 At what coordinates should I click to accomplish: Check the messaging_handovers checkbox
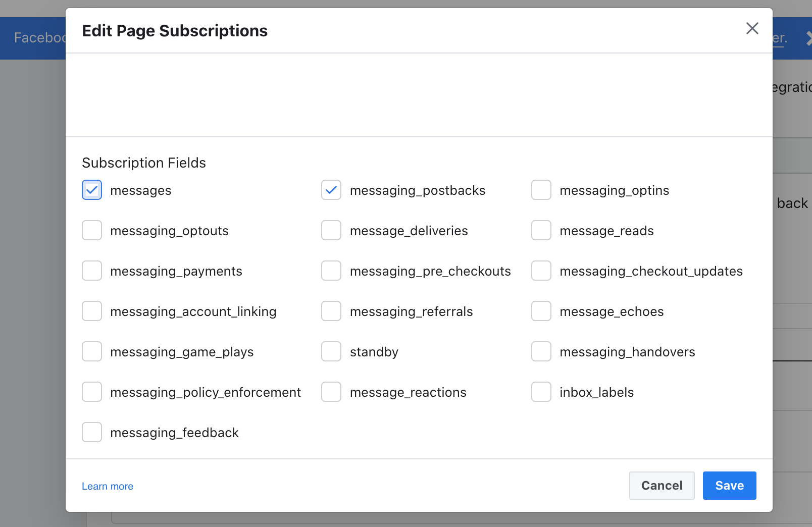(541, 352)
